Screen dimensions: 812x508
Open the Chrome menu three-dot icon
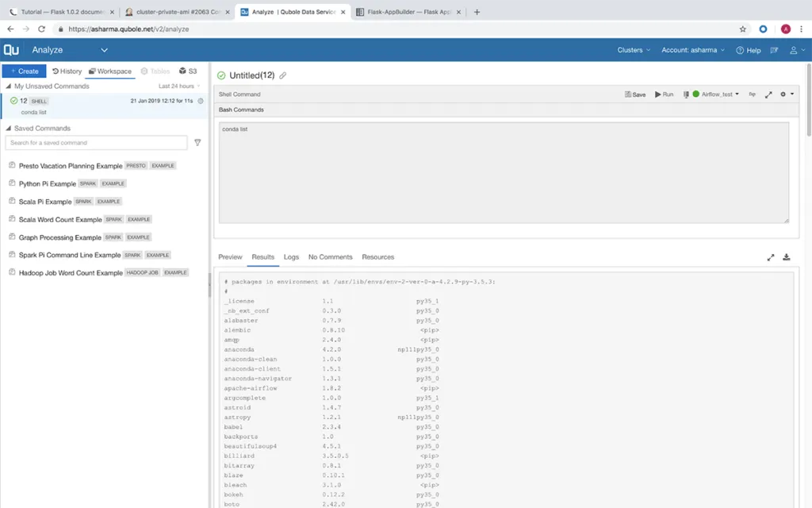[x=801, y=29]
